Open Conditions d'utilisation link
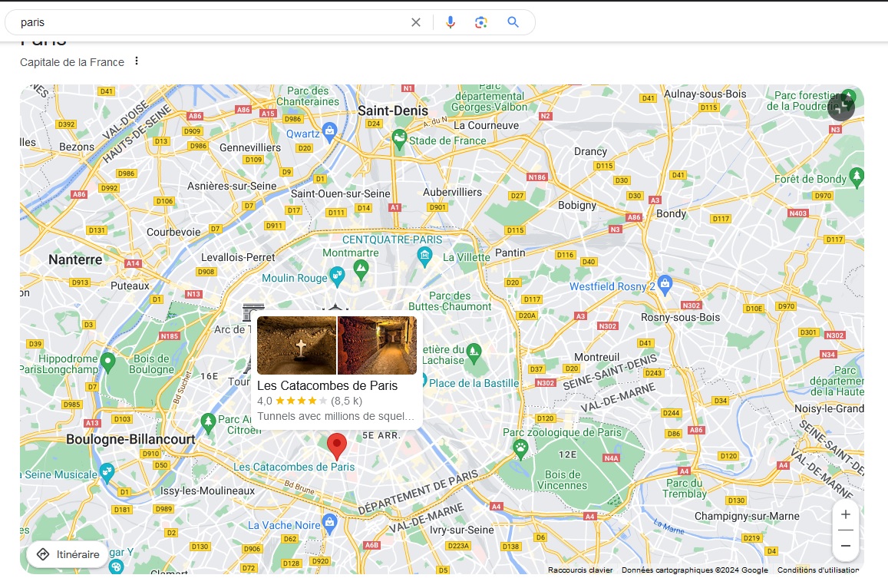Screen dimensions: 888x588 pyautogui.click(x=818, y=570)
